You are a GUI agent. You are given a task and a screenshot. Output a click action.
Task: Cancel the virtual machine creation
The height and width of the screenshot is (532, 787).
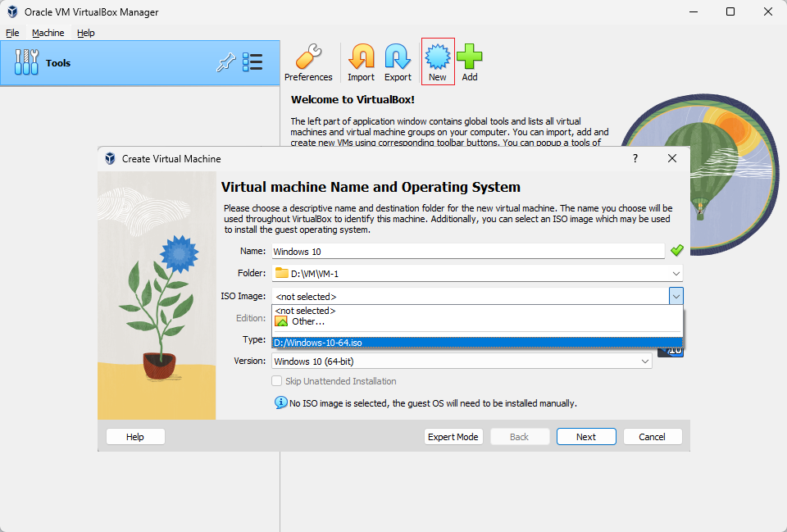(x=652, y=437)
